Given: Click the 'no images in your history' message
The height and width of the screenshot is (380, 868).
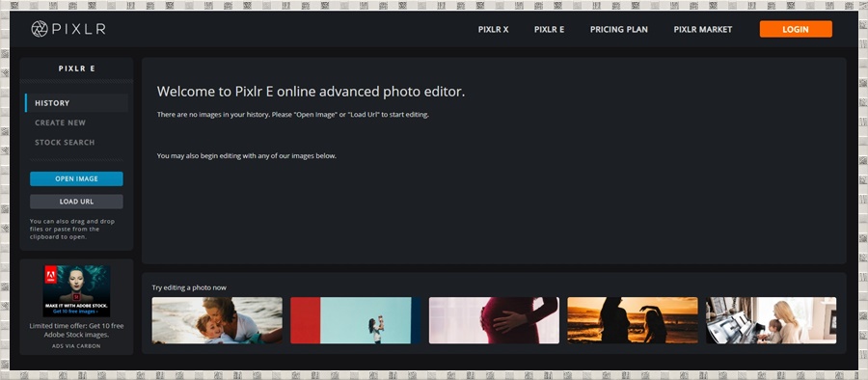Looking at the screenshot, I should 293,115.
